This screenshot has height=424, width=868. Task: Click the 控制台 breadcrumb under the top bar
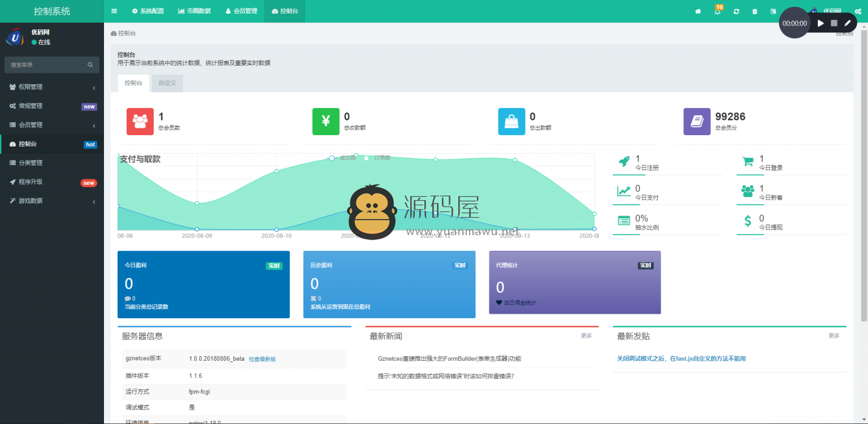[x=123, y=33]
